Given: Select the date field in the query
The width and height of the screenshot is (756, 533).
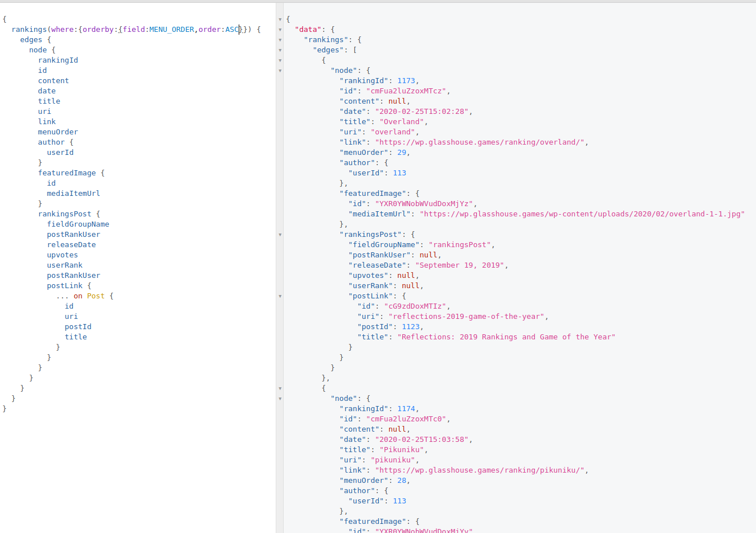Looking at the screenshot, I should coord(47,91).
